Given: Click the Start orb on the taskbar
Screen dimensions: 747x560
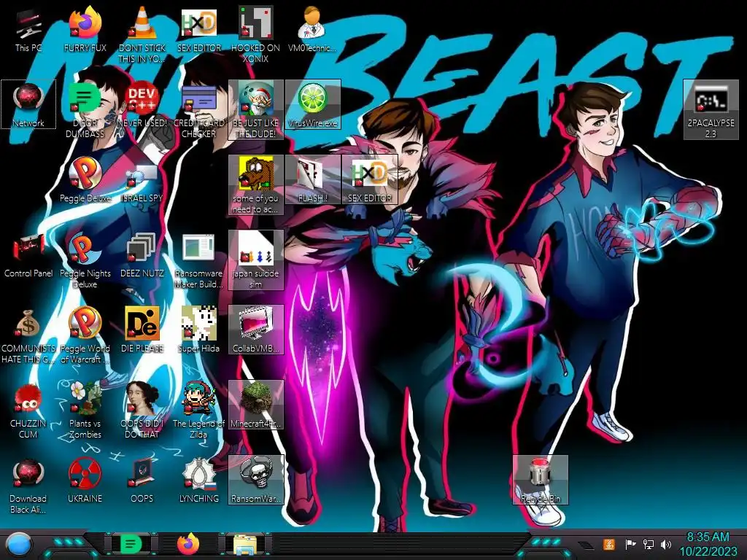Looking at the screenshot, I should coord(20,544).
